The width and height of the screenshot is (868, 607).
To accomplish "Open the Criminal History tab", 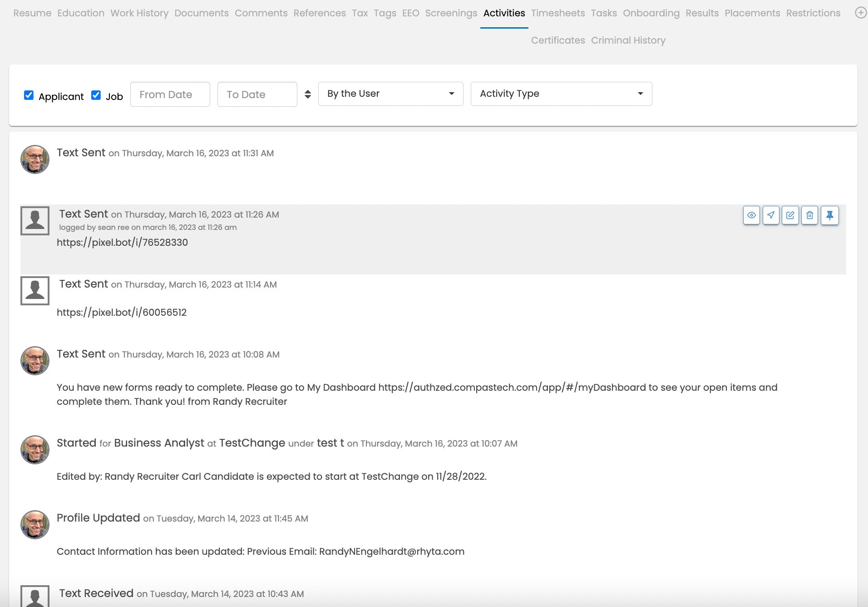I will [628, 40].
